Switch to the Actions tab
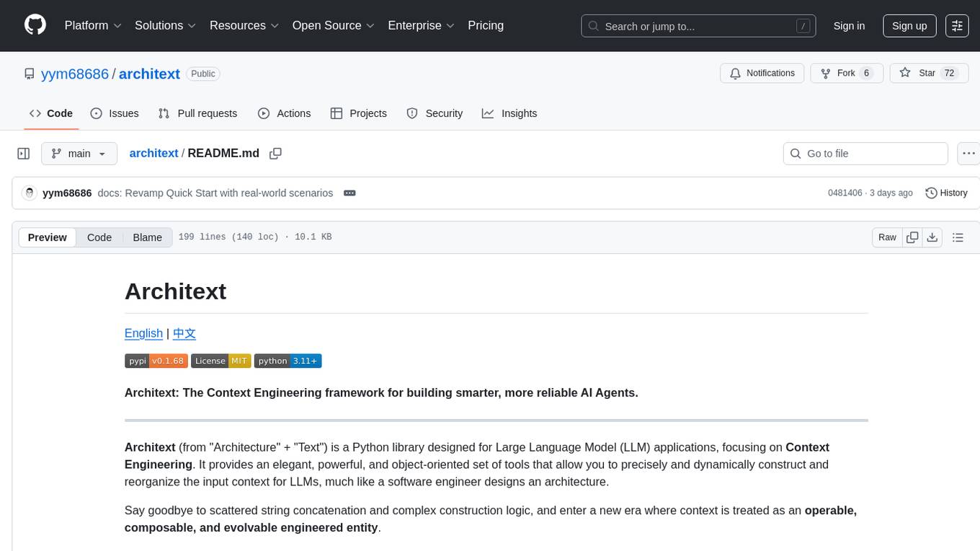The image size is (980, 551). 284,113
